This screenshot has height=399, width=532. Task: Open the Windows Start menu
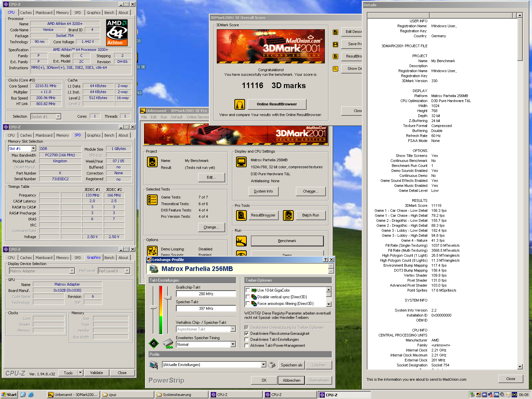point(9,395)
